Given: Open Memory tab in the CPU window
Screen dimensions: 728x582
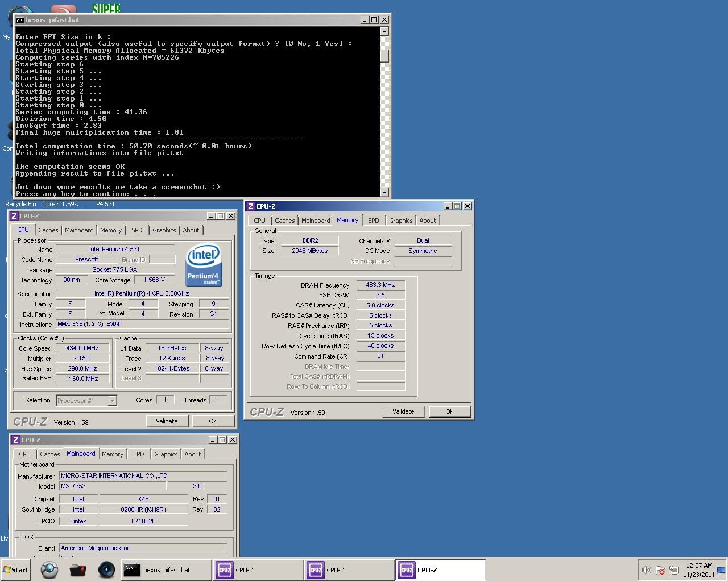Looking at the screenshot, I should tap(111, 230).
